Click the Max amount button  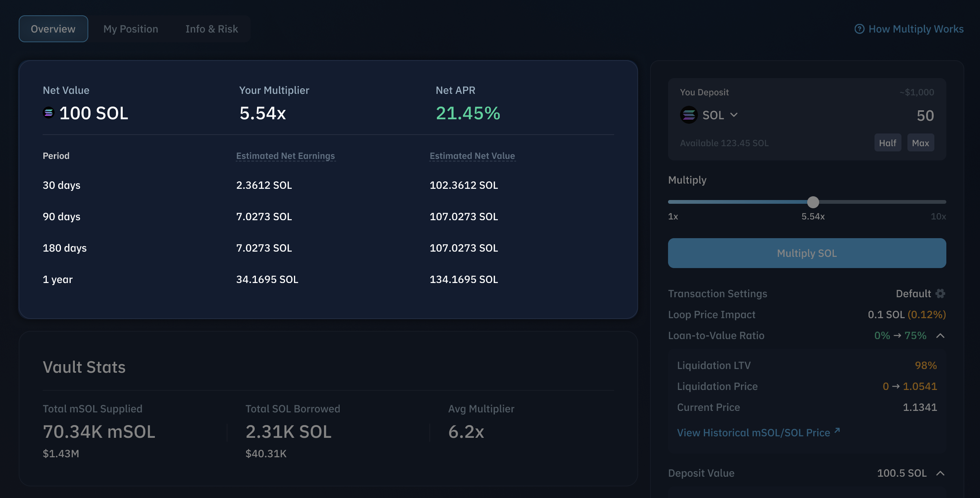(920, 143)
